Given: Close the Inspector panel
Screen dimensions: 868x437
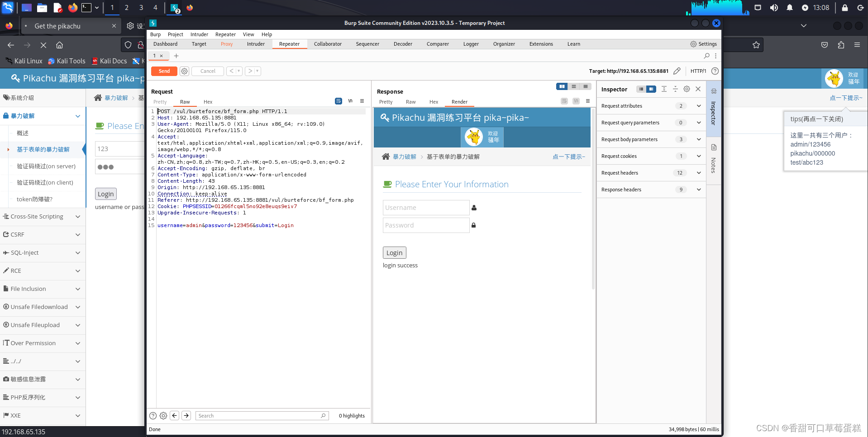Looking at the screenshot, I should coord(698,89).
